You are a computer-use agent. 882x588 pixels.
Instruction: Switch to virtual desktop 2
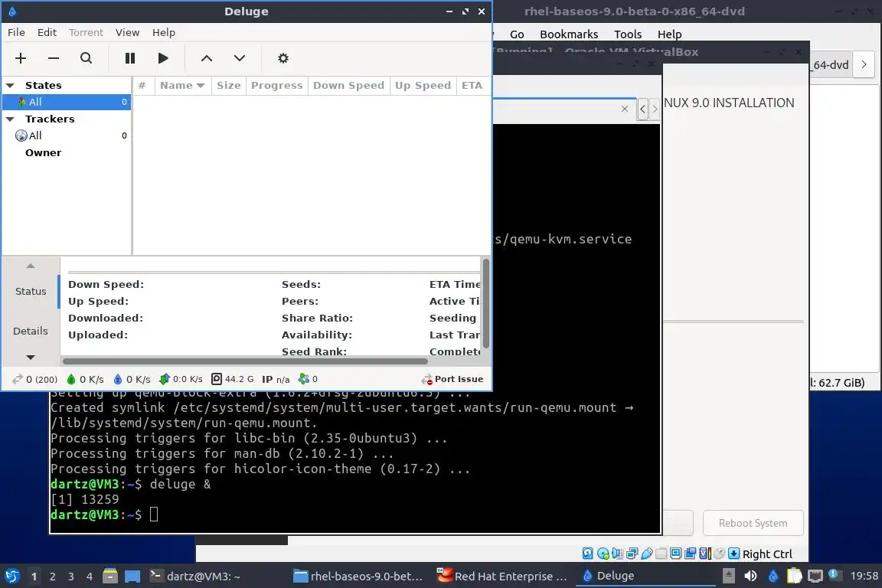point(52,577)
